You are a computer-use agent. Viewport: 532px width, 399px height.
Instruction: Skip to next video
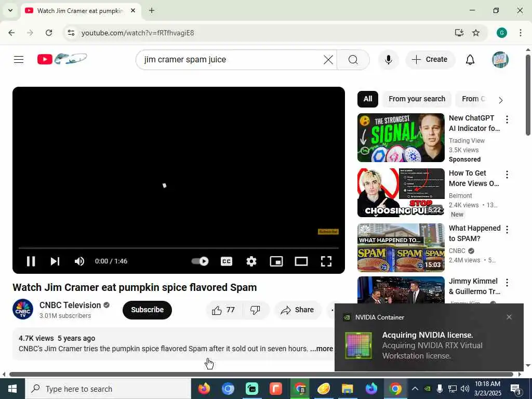[55, 261]
